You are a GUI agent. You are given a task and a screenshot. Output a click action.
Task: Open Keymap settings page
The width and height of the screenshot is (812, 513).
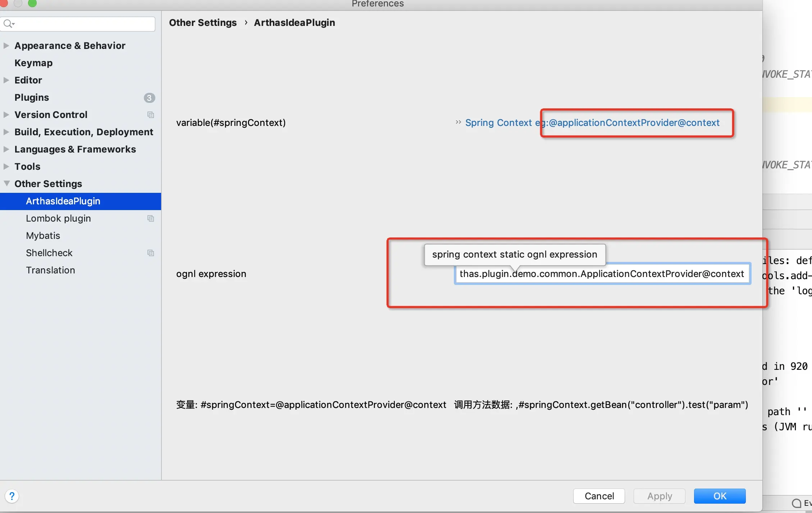click(x=33, y=63)
